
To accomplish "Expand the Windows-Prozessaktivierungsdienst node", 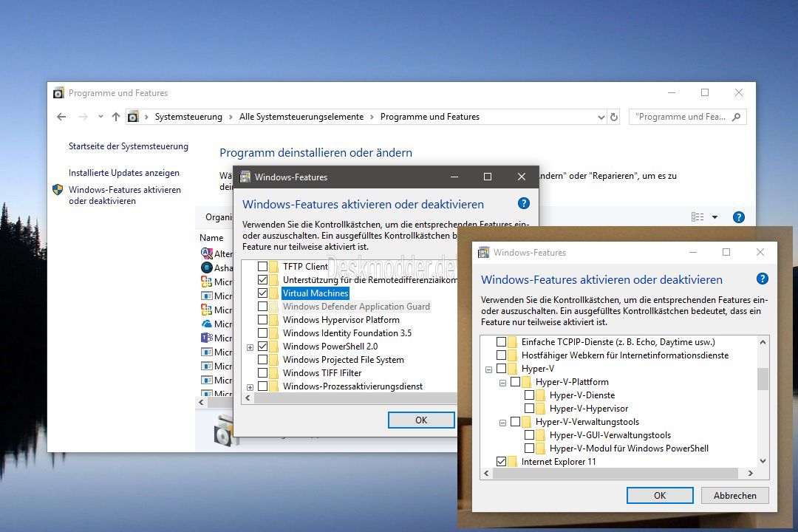I will [x=250, y=387].
